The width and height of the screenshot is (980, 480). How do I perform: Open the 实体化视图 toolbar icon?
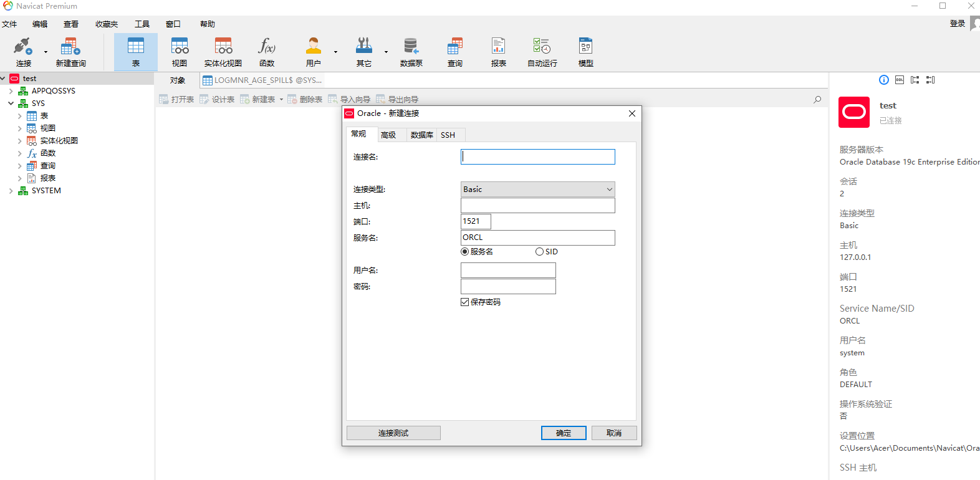pyautogui.click(x=223, y=52)
